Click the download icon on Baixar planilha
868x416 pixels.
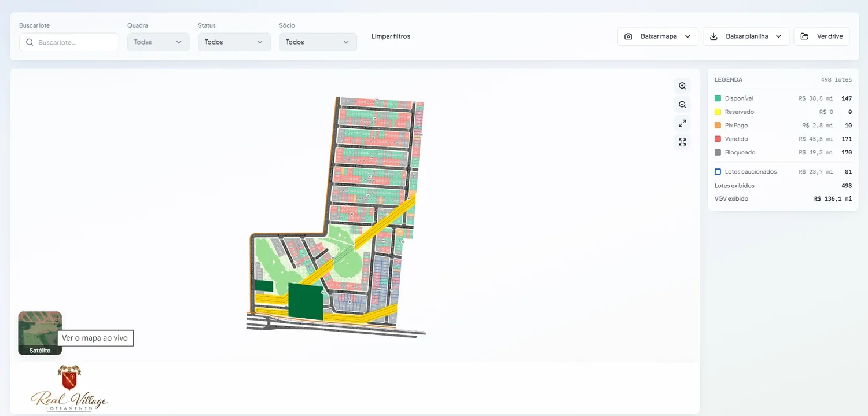tap(713, 36)
